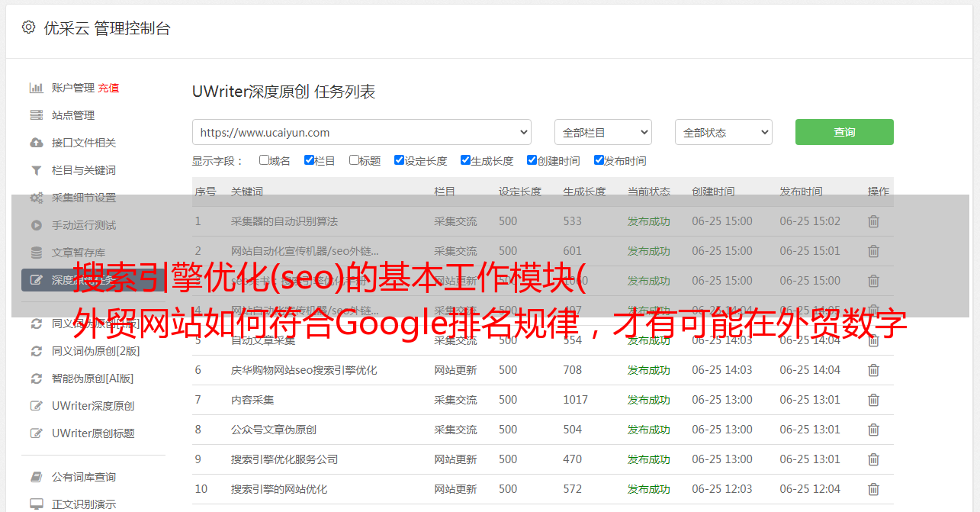Delete row 6 庆华购物网站 task via trash icon
The height and width of the screenshot is (512, 980).
[873, 370]
